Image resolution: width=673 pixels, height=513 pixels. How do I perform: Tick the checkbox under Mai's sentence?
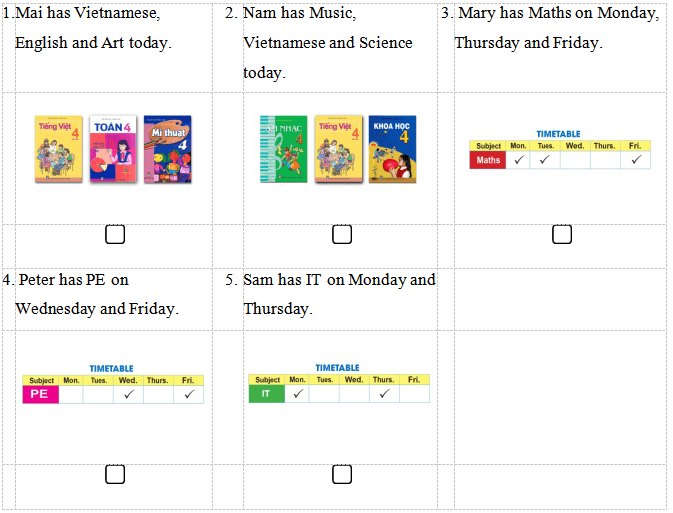click(115, 234)
